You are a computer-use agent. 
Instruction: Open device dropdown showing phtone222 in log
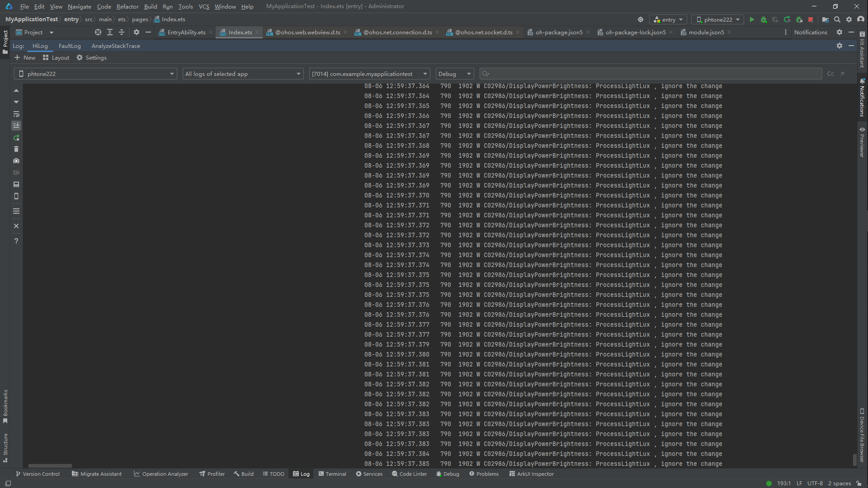coord(95,74)
